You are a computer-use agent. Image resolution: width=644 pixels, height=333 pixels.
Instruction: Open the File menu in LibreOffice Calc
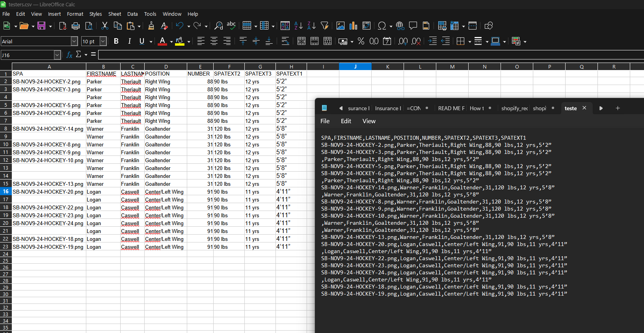(x=6, y=14)
